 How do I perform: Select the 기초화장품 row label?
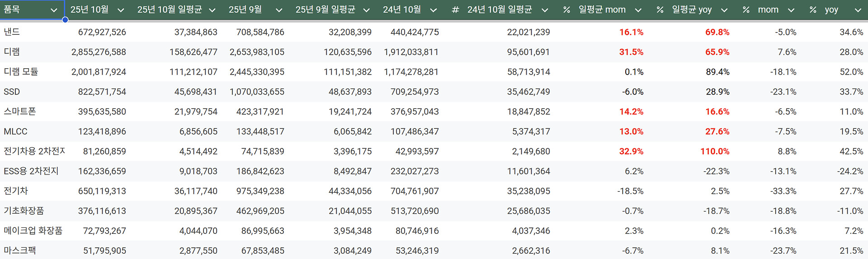tap(24, 211)
